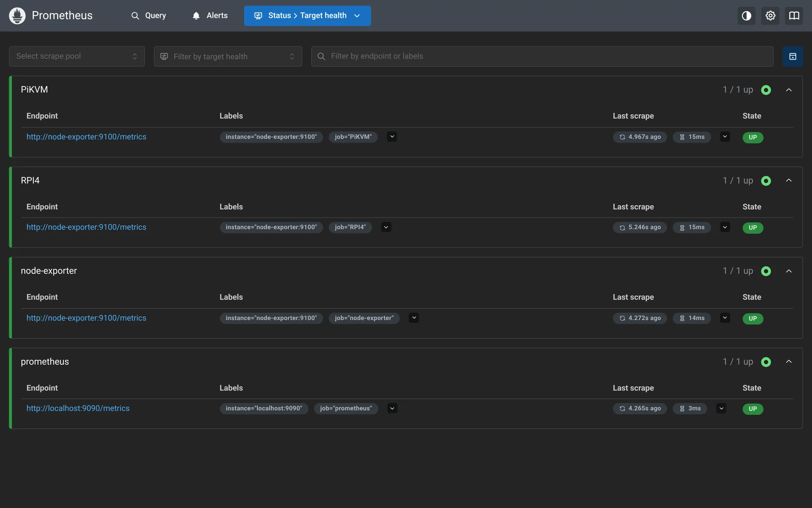
Task: Expand last scrape details in prometheus row
Action: (x=721, y=408)
